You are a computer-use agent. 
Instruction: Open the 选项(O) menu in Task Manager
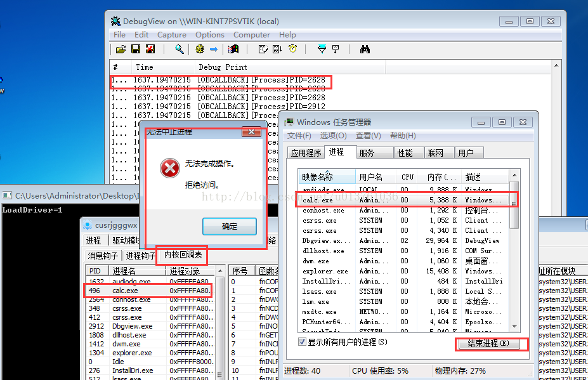[333, 136]
